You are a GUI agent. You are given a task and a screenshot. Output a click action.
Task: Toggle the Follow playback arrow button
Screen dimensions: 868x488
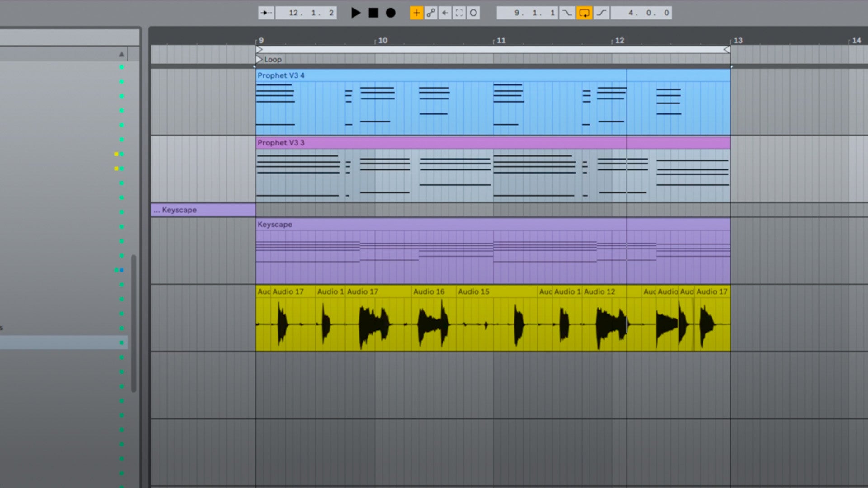tap(266, 13)
